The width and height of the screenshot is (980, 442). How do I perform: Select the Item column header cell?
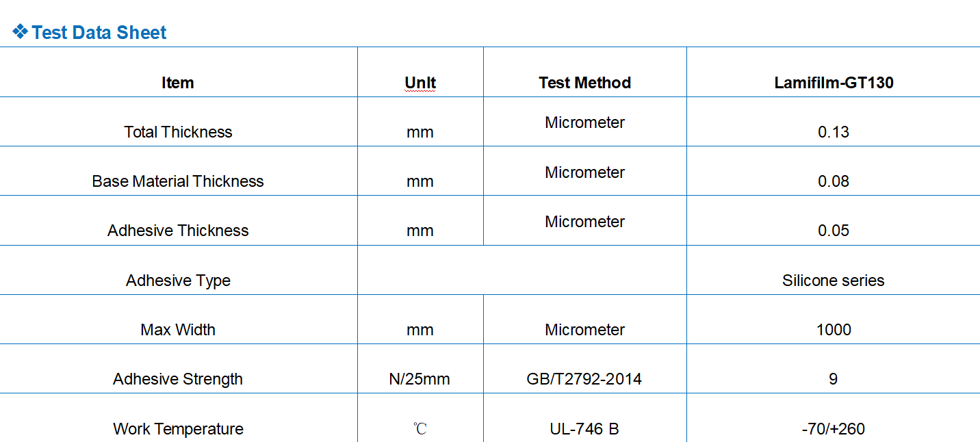pos(178,83)
